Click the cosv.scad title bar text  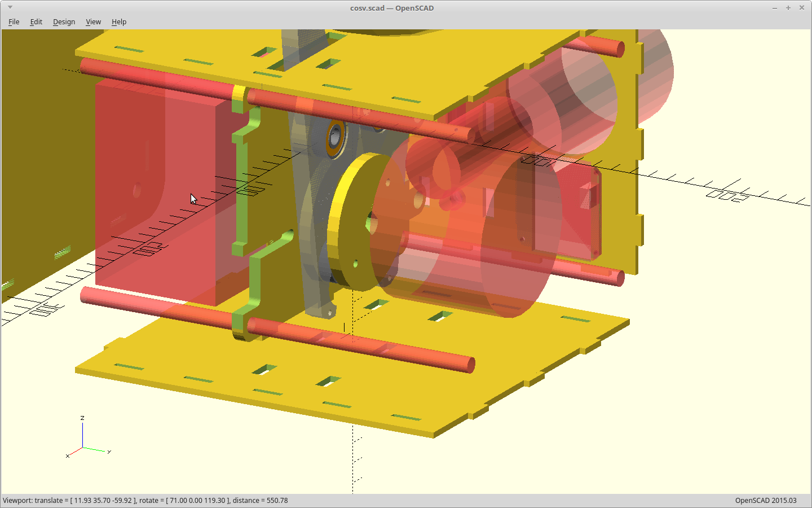(x=391, y=8)
